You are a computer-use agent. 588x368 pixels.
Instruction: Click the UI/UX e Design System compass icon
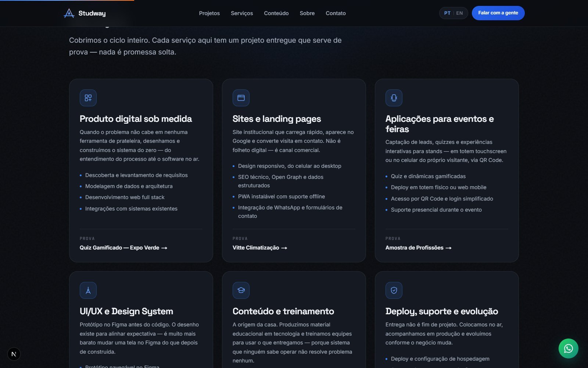(x=88, y=290)
